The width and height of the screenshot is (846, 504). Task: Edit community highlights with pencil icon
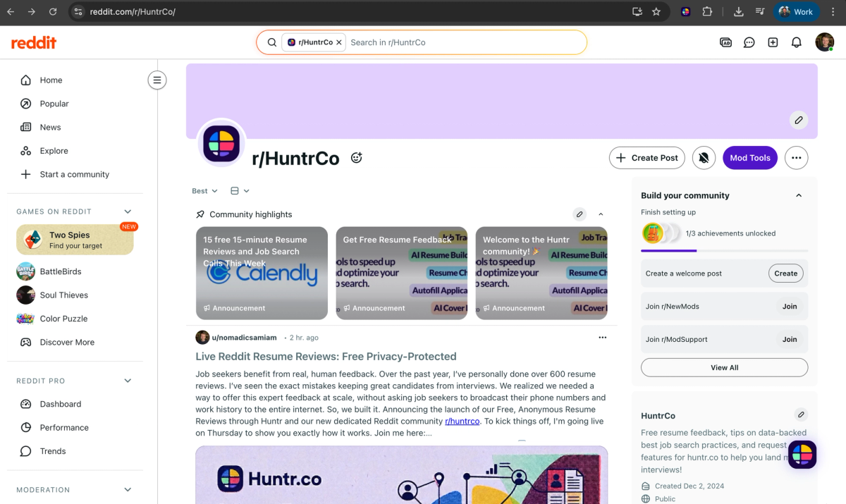point(580,214)
